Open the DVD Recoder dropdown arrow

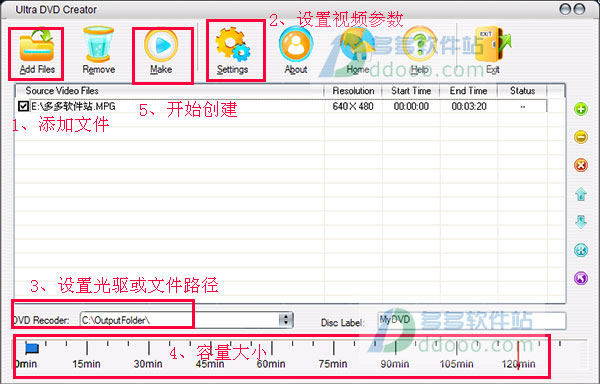click(286, 320)
